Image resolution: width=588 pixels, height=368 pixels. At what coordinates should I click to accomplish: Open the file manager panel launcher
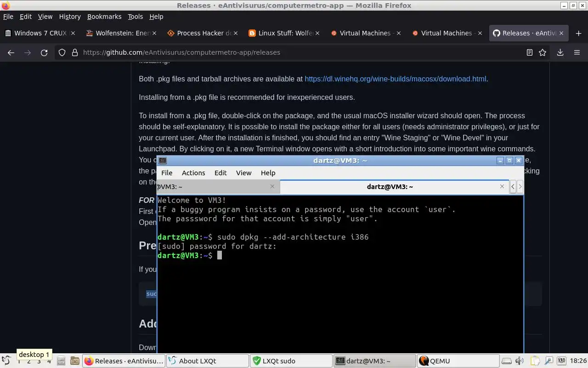click(x=74, y=361)
